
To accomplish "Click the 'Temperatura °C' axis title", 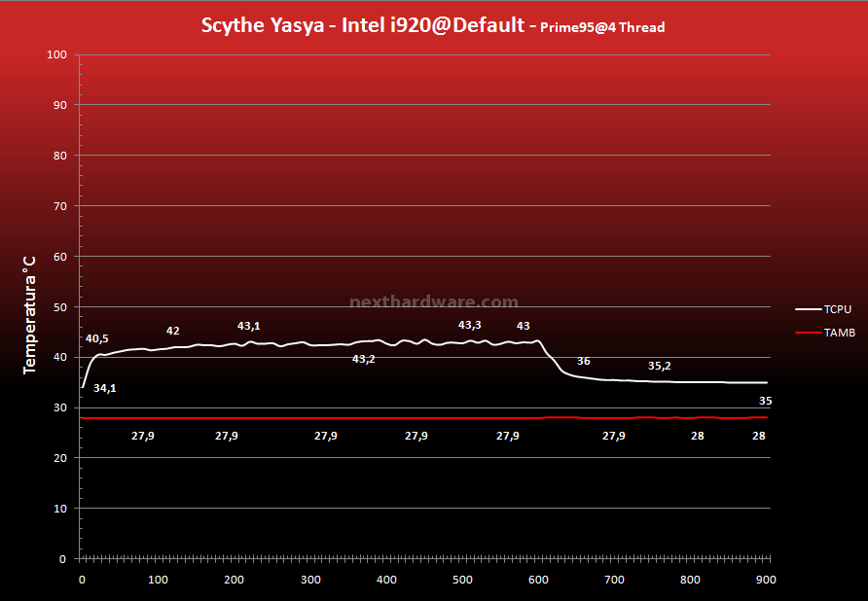I will [29, 315].
